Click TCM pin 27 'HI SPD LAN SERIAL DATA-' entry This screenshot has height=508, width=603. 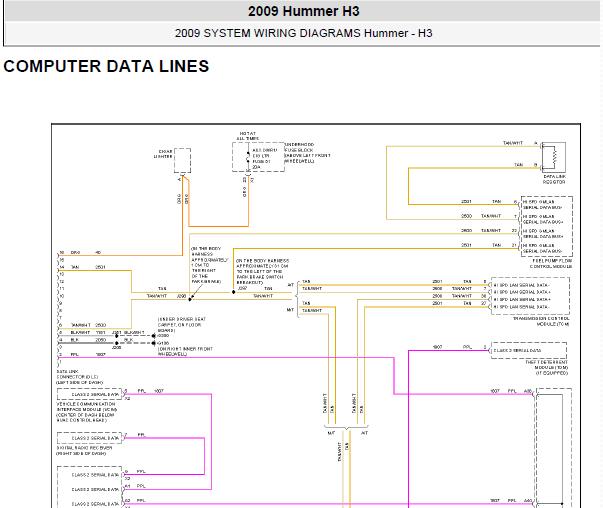pos(521,307)
